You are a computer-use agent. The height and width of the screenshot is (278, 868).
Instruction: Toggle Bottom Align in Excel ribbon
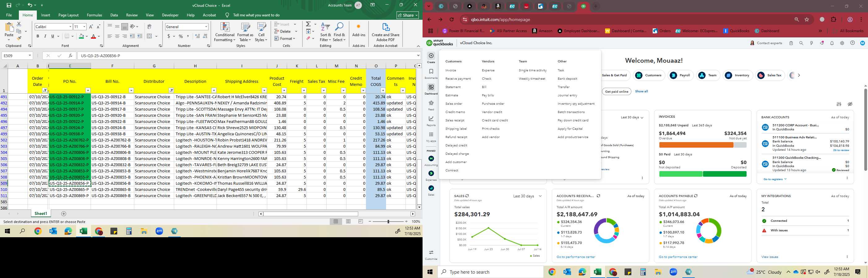[125, 27]
